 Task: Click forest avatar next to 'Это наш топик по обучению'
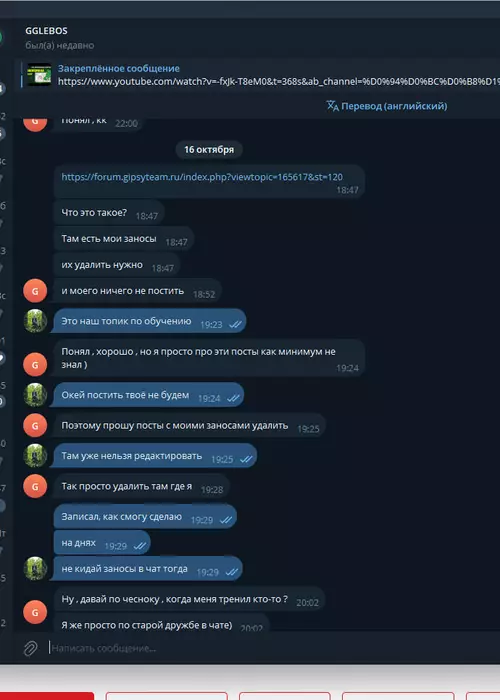pyautogui.click(x=35, y=321)
